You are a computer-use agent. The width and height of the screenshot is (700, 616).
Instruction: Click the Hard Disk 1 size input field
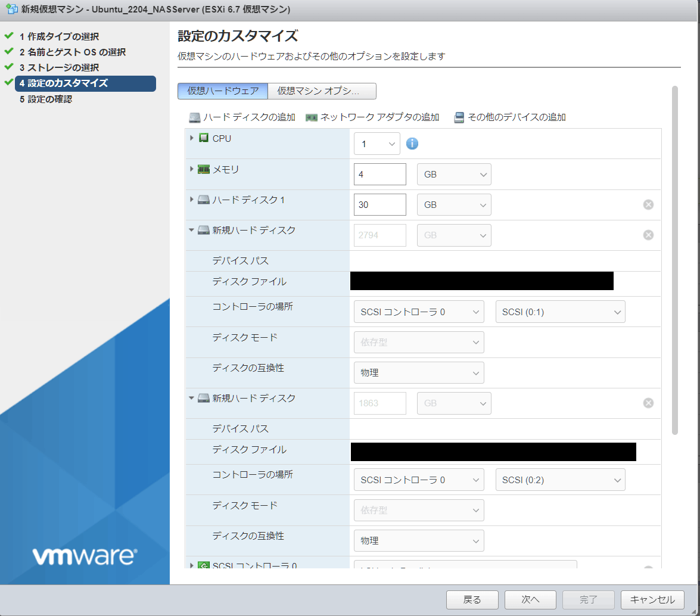coord(380,204)
